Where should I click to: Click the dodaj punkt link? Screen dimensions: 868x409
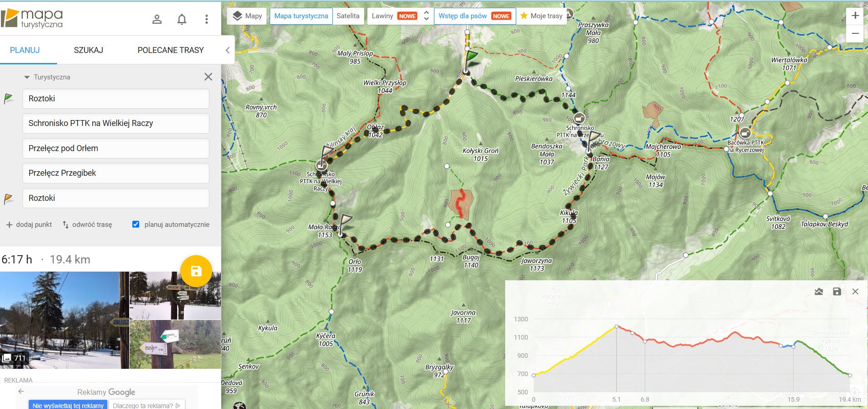click(29, 225)
